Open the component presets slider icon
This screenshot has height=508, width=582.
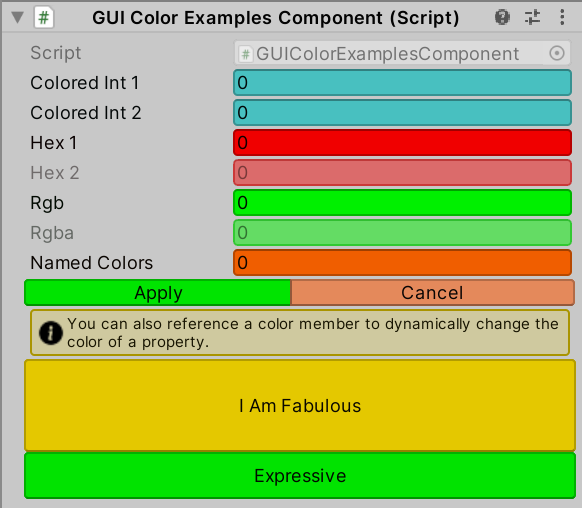click(532, 17)
